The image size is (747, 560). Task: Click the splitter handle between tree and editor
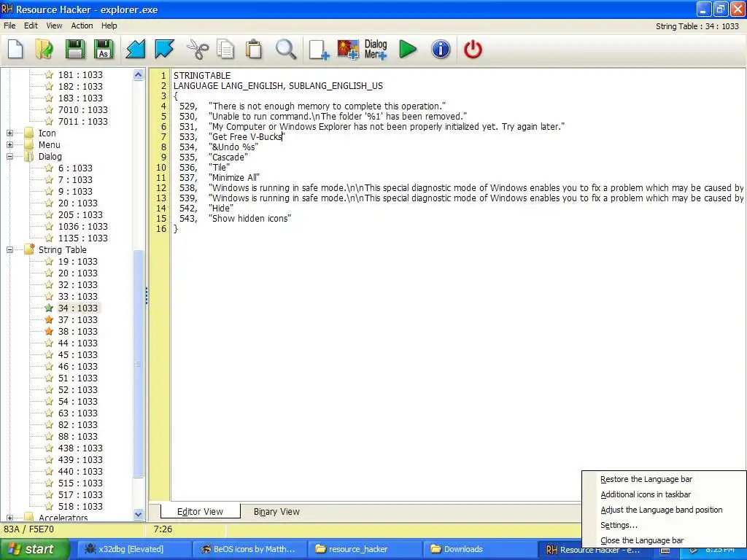click(146, 296)
